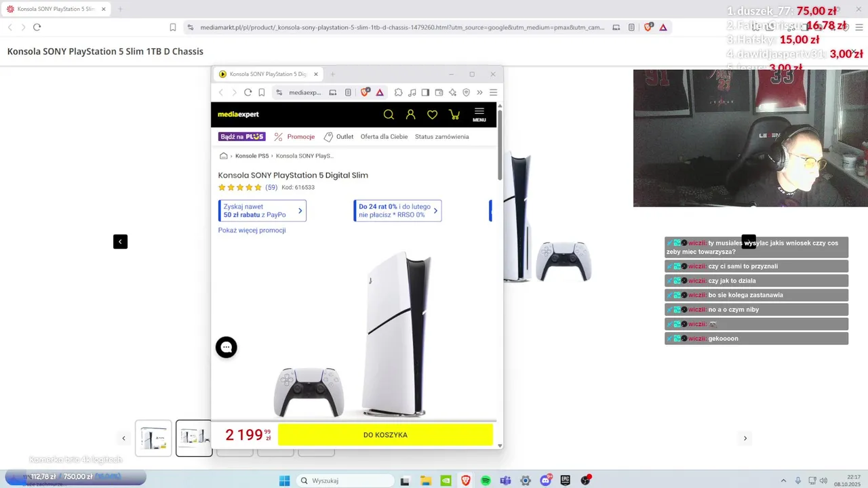
Task: Open the Media Expert shopping cart icon
Action: (x=454, y=115)
